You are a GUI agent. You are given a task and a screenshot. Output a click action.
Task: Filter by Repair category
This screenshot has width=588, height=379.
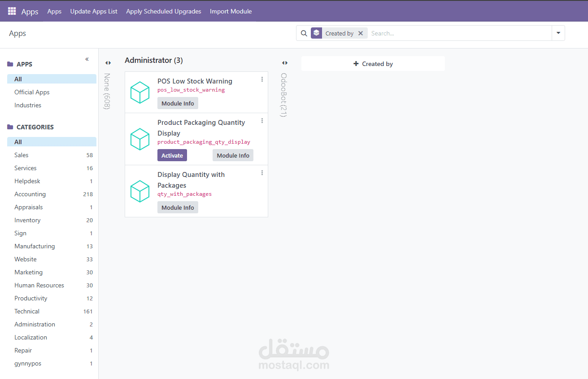[x=52, y=350]
